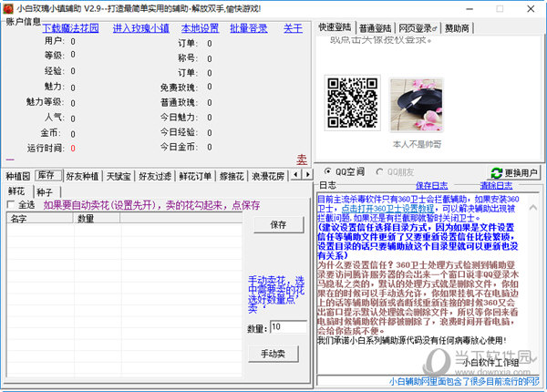Click the 今日金币 label
Viewport: 547px width, 392px height.
pos(179,147)
